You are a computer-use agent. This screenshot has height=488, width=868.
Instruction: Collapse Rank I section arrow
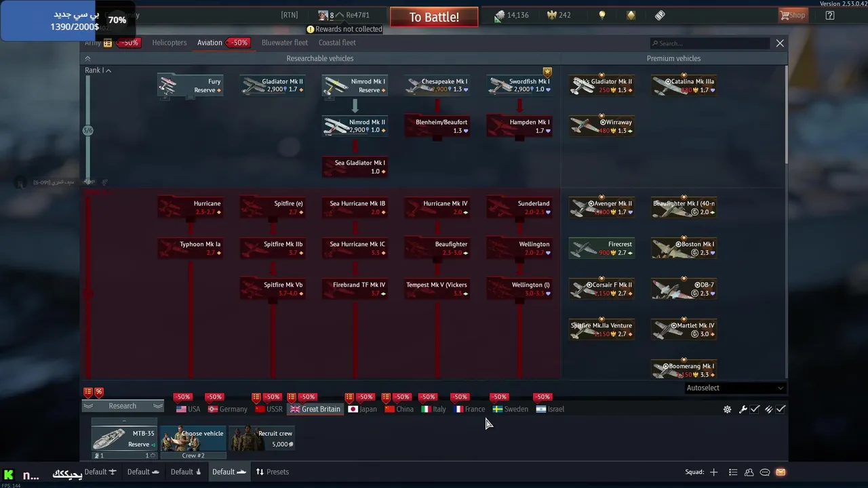pyautogui.click(x=108, y=70)
